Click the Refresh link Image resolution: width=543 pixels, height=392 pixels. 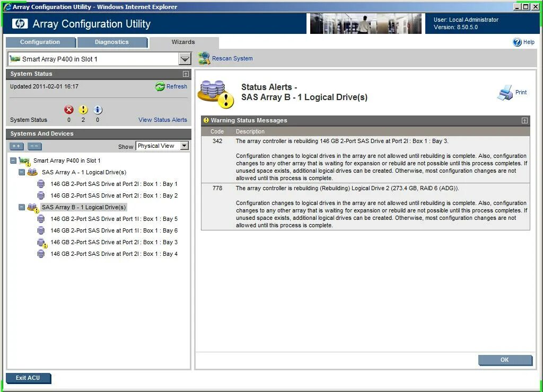pyautogui.click(x=177, y=86)
